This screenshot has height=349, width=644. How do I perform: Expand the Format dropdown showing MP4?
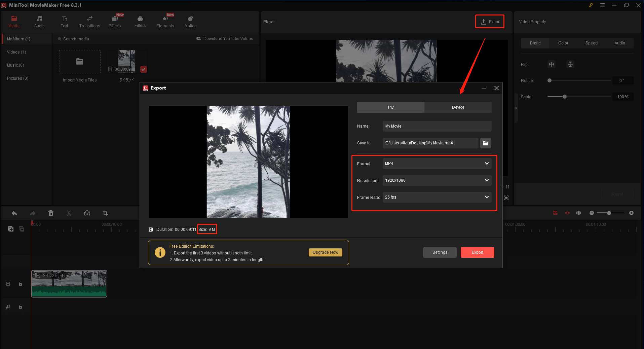pyautogui.click(x=437, y=164)
